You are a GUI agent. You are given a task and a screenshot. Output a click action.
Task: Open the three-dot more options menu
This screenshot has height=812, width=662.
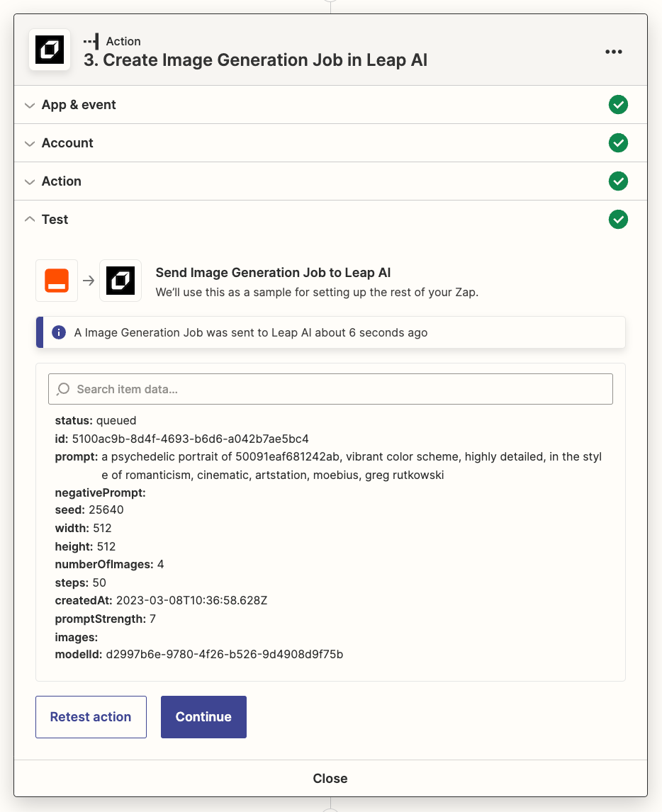(x=613, y=52)
